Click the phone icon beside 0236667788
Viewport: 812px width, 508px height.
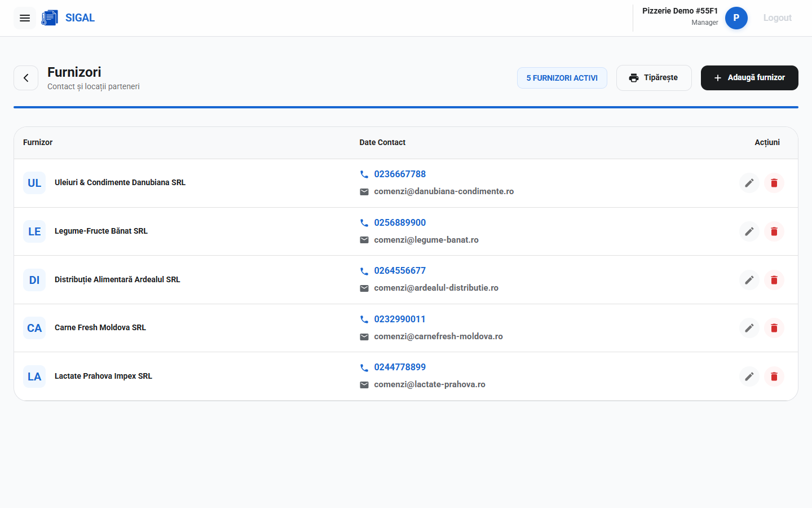(x=364, y=174)
